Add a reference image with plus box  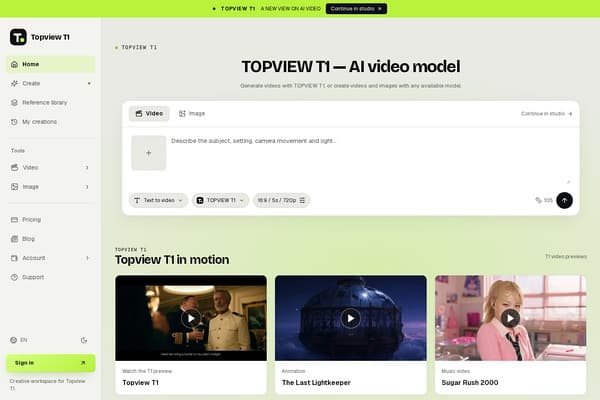pos(148,153)
